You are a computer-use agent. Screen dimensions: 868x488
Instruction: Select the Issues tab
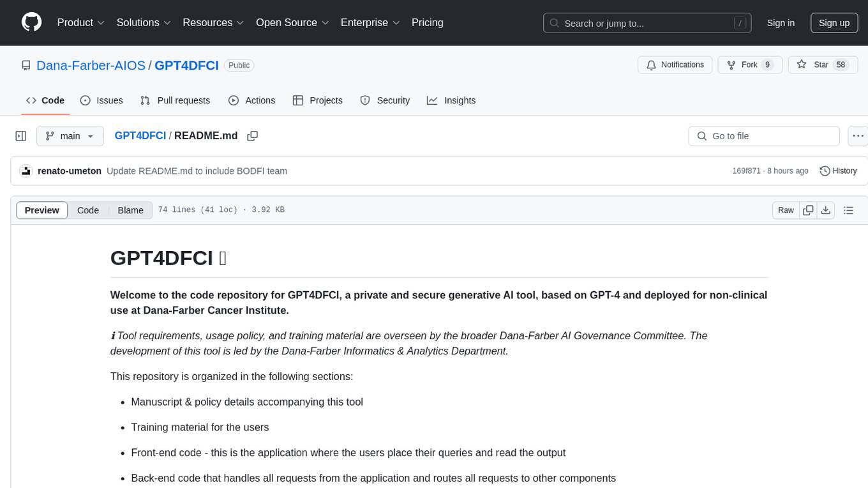(x=101, y=100)
